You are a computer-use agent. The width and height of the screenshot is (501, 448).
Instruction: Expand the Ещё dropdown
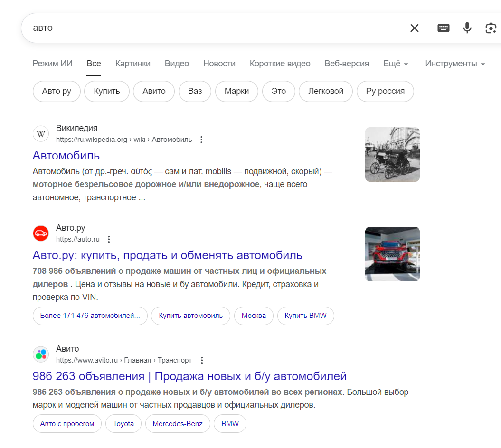pyautogui.click(x=396, y=64)
